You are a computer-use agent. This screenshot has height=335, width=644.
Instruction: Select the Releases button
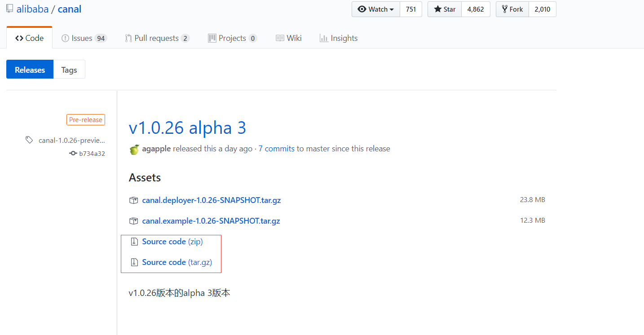pyautogui.click(x=30, y=70)
